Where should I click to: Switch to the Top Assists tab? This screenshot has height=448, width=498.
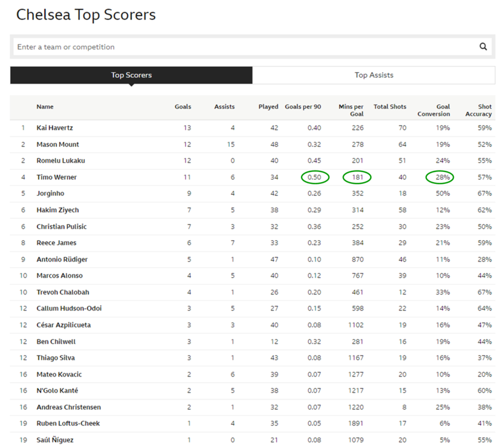374,75
